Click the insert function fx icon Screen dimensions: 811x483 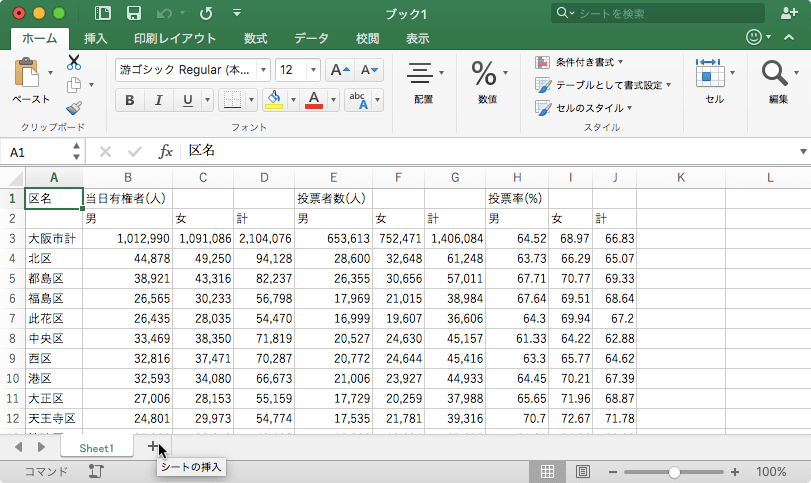coord(166,152)
